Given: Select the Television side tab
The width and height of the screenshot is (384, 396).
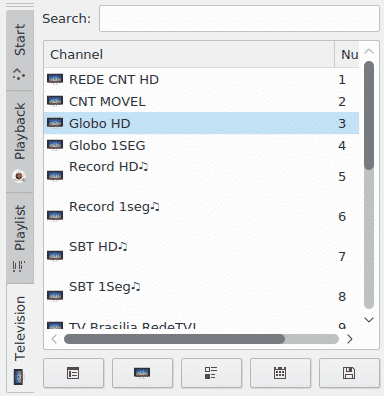Looking at the screenshot, I should coord(20,338).
